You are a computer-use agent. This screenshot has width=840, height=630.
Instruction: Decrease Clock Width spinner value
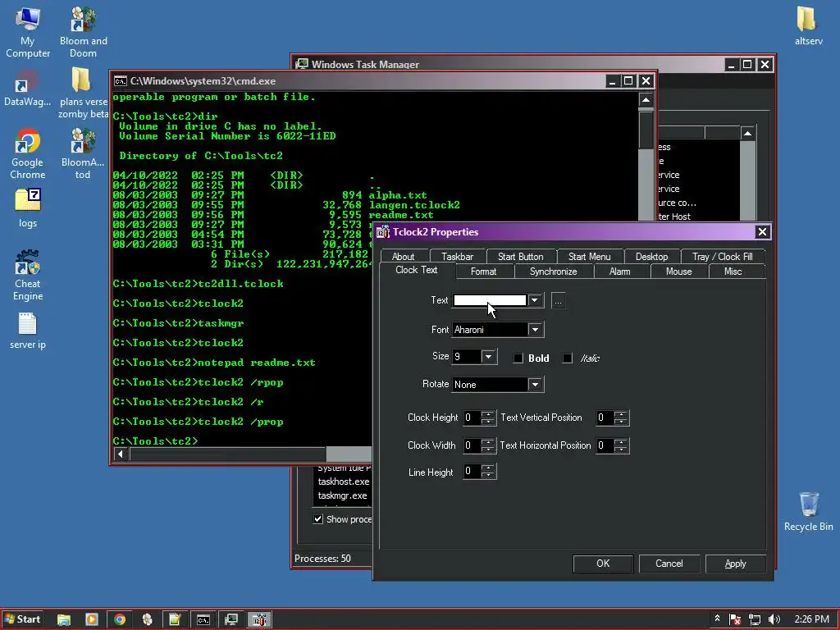click(x=487, y=449)
